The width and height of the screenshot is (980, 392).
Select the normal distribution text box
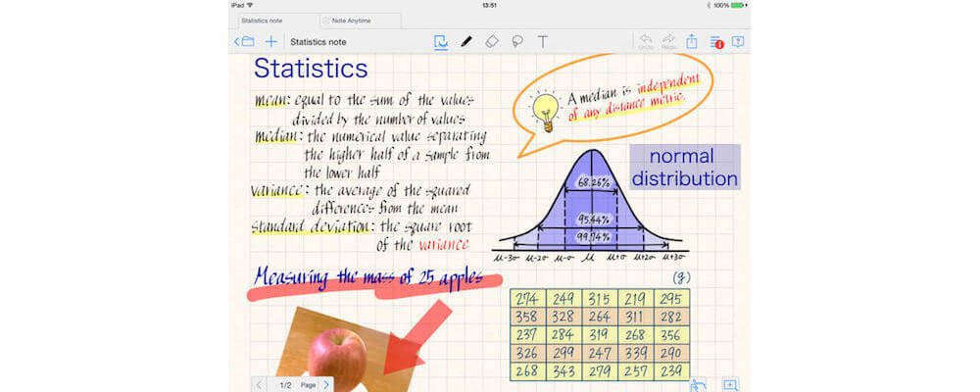pyautogui.click(x=684, y=167)
